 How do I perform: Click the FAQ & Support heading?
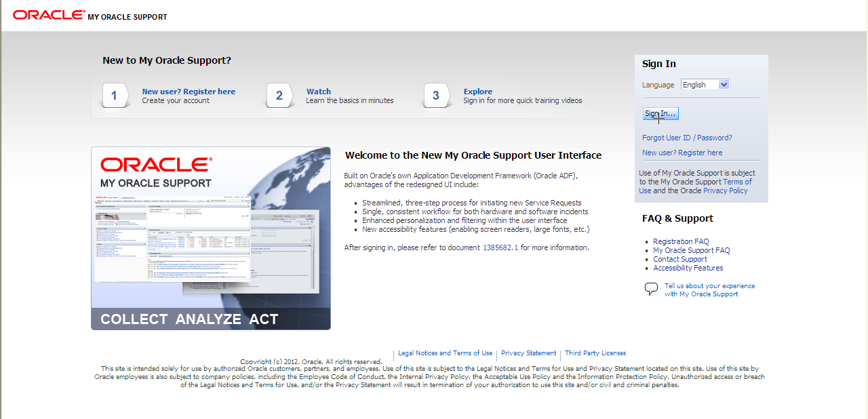tap(677, 218)
